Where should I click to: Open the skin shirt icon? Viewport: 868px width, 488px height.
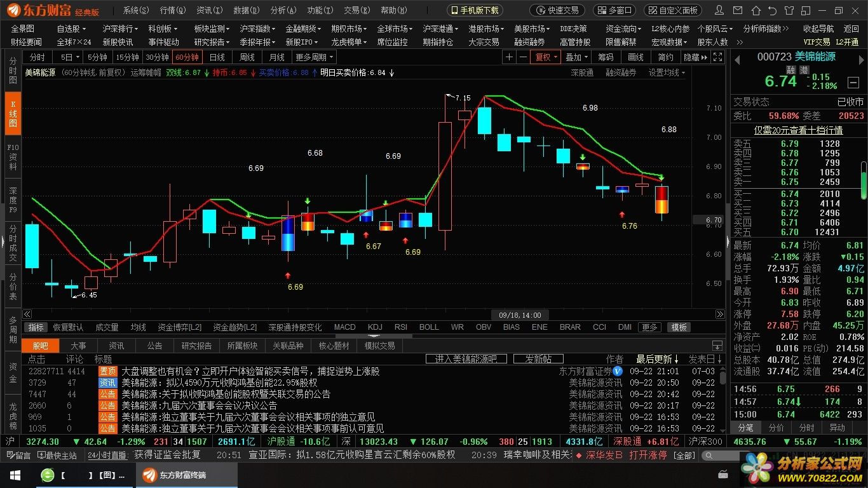(x=790, y=10)
